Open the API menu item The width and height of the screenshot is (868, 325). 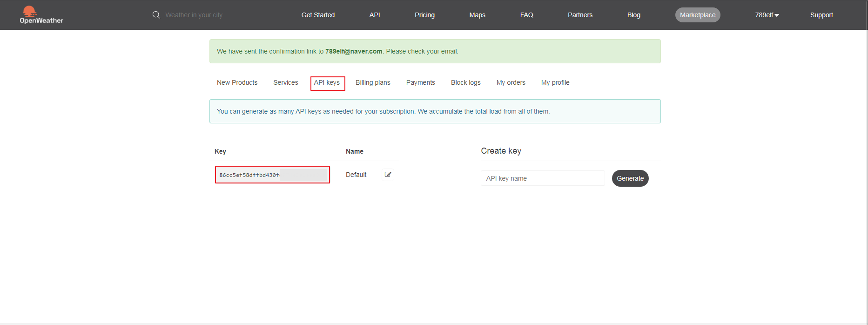[x=375, y=15]
